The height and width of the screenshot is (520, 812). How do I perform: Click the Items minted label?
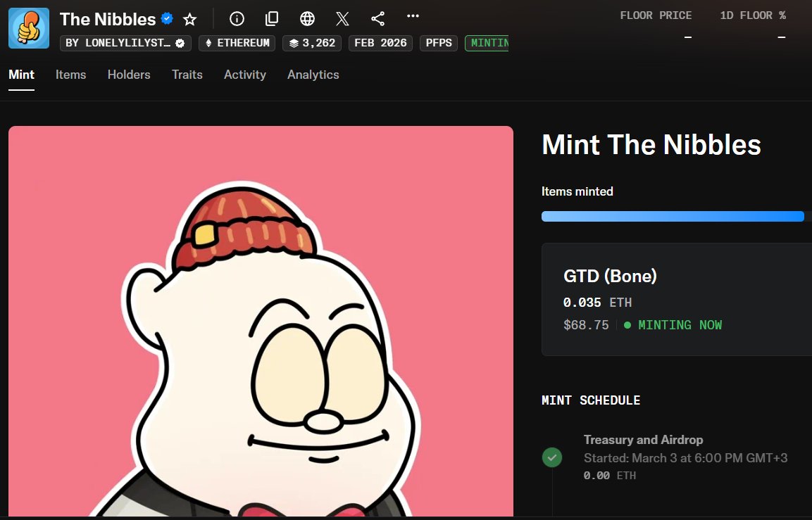pos(577,191)
